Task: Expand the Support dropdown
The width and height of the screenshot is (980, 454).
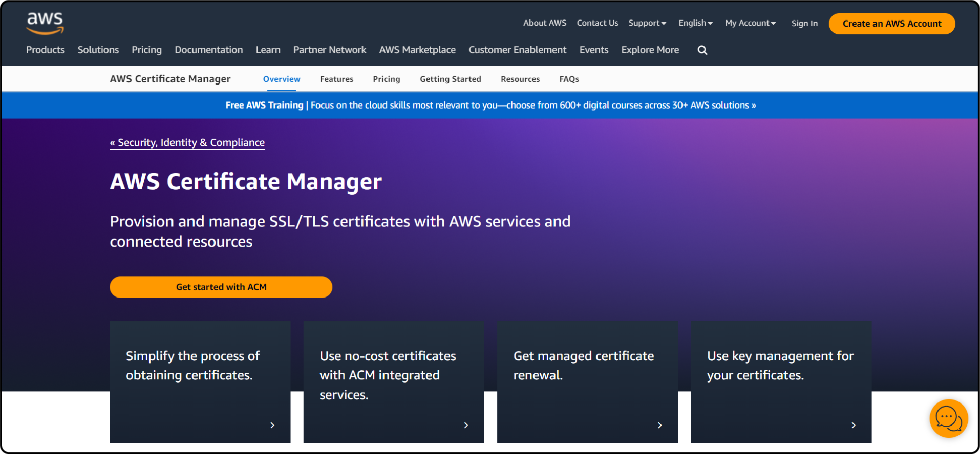Action: (x=647, y=23)
